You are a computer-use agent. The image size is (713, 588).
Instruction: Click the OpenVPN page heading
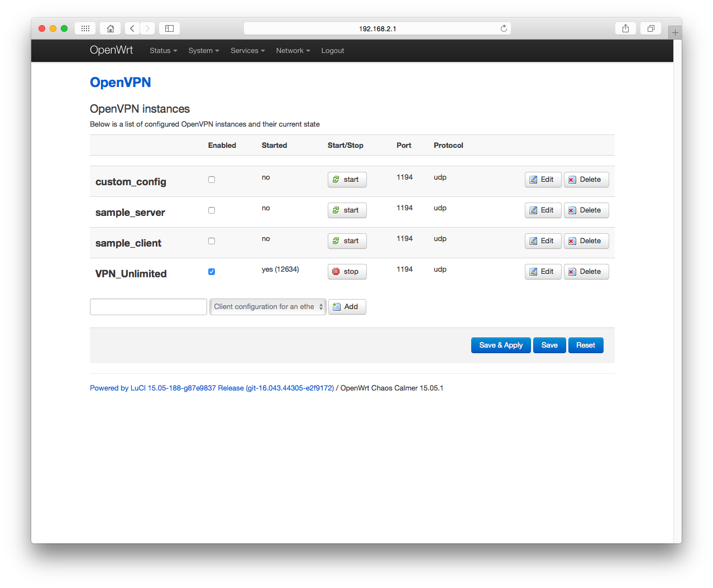point(121,83)
